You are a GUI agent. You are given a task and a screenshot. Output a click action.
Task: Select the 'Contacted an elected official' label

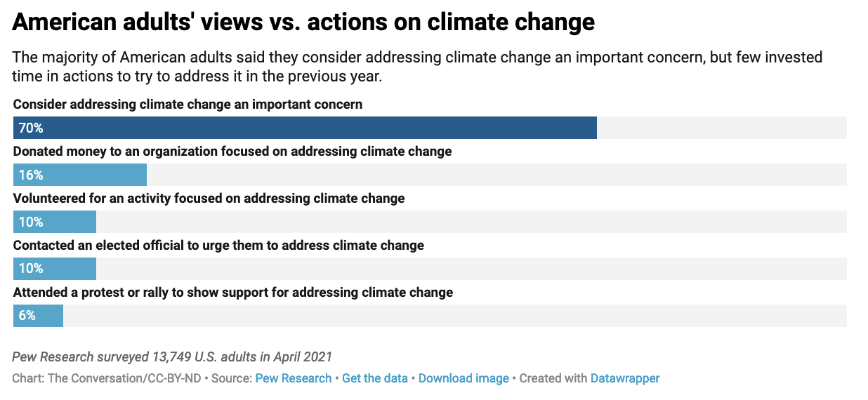(218, 245)
